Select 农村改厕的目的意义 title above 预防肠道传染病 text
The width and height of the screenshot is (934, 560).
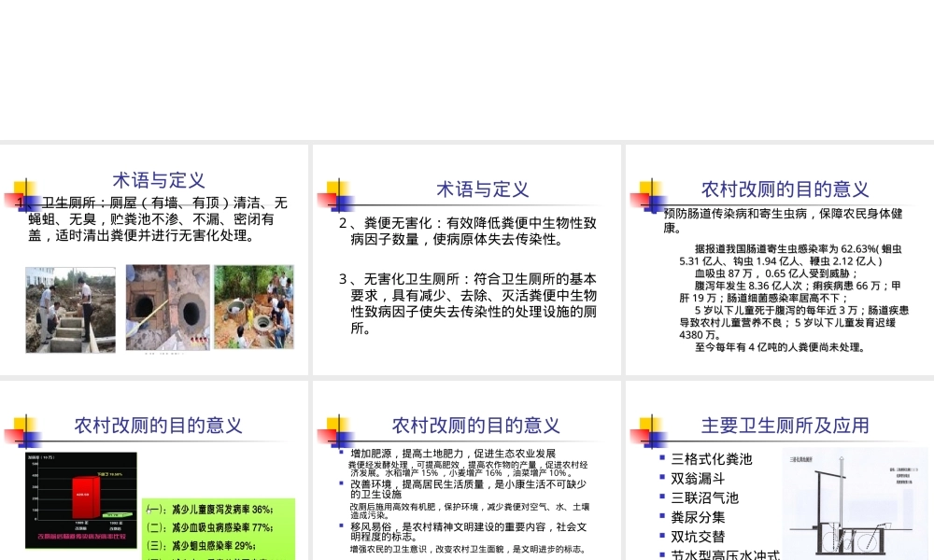785,189
